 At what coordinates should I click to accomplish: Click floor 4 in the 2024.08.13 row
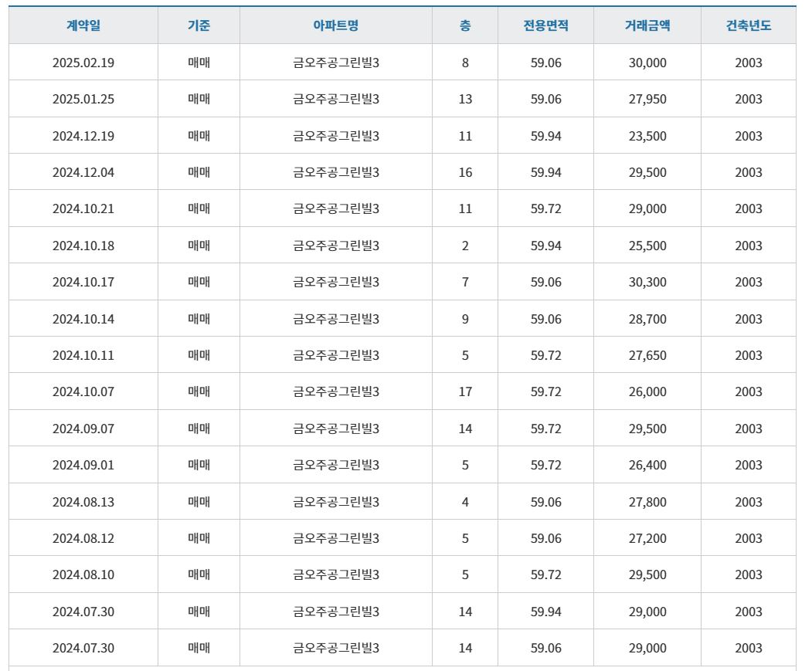[x=465, y=502]
